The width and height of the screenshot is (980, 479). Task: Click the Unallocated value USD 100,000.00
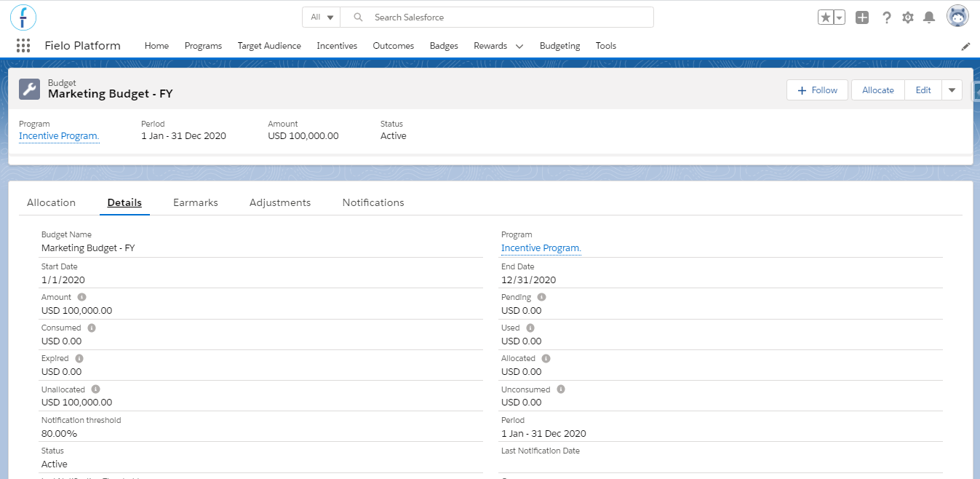coord(76,402)
